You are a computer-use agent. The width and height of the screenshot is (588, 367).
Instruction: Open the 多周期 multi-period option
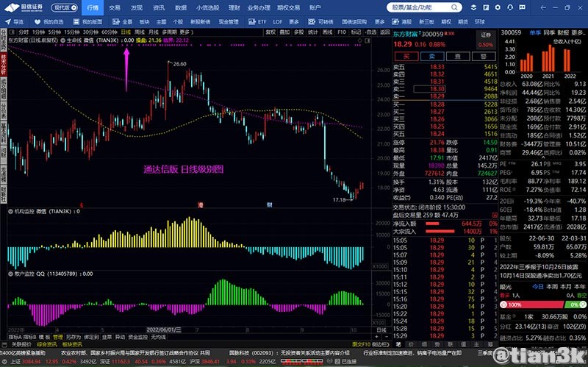[170, 32]
